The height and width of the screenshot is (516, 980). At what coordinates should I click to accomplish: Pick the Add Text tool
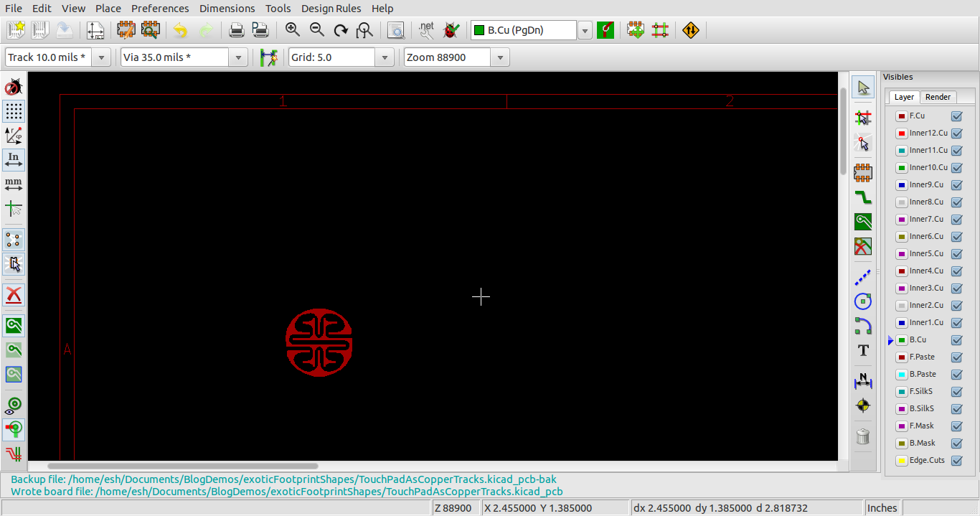tap(863, 351)
